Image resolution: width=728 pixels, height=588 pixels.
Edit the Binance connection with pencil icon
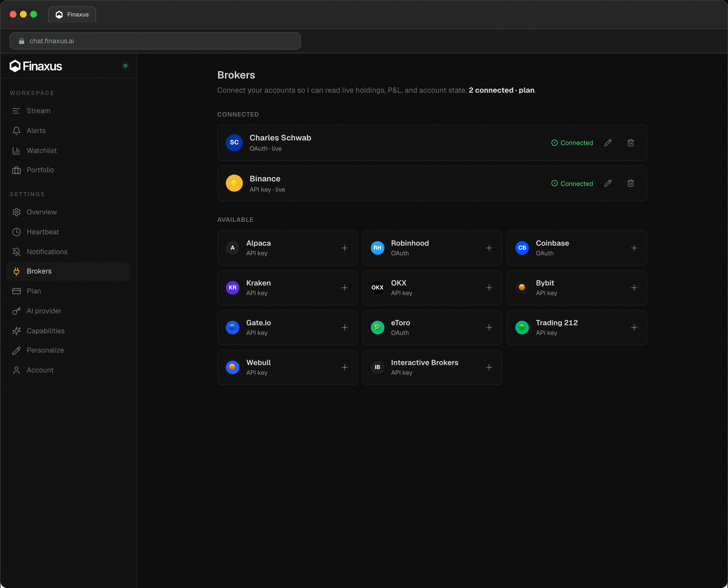[608, 183]
